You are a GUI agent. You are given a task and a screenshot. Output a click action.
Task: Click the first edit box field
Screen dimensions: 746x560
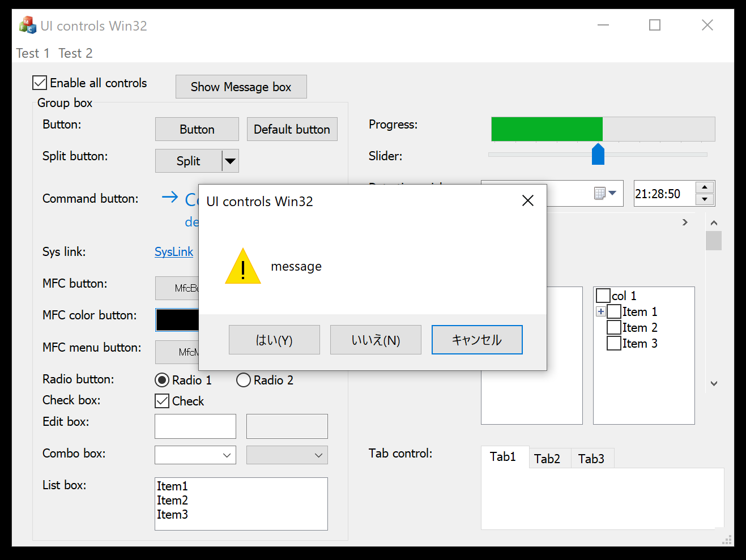[x=195, y=426]
